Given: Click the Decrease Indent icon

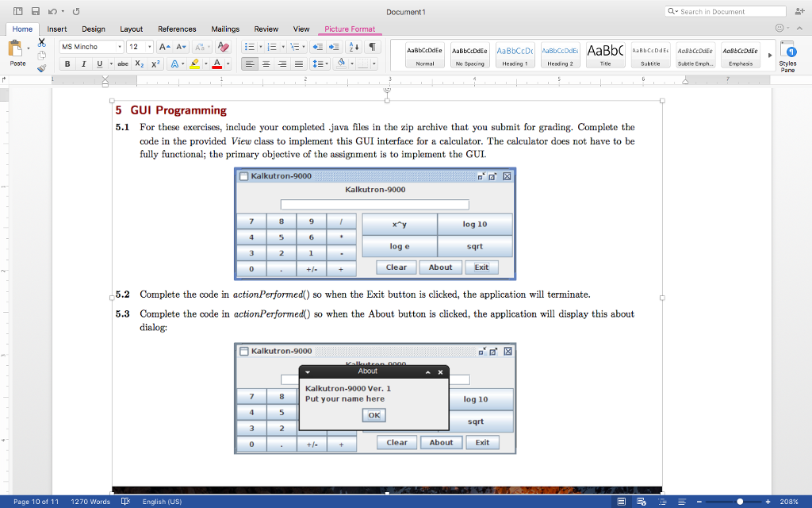Looking at the screenshot, I should coord(317,47).
